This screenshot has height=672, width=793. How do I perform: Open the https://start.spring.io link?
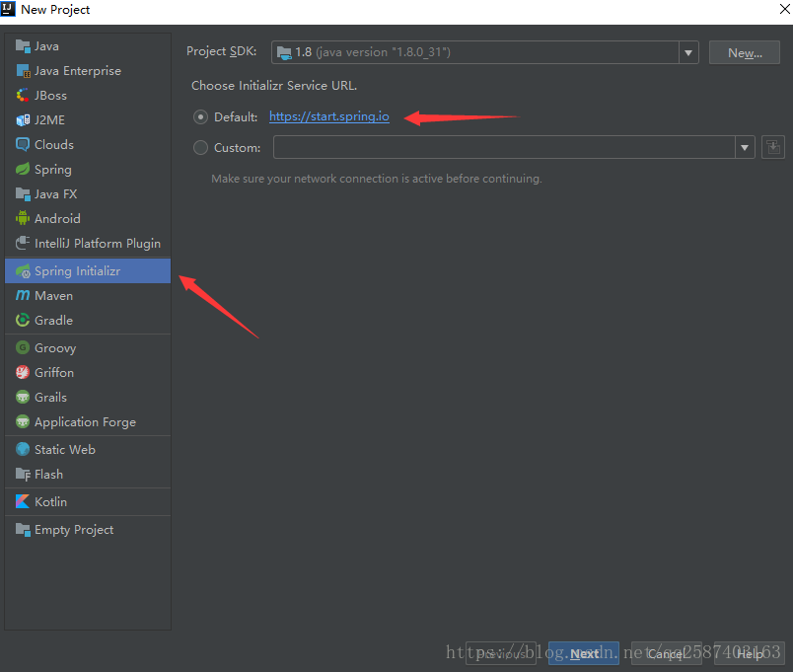coord(329,116)
